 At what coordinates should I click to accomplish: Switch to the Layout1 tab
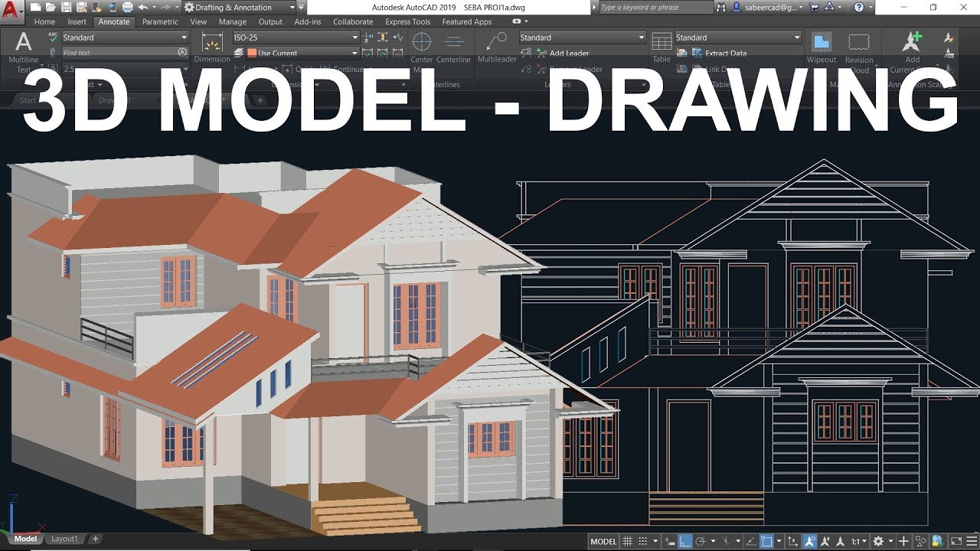[x=64, y=539]
